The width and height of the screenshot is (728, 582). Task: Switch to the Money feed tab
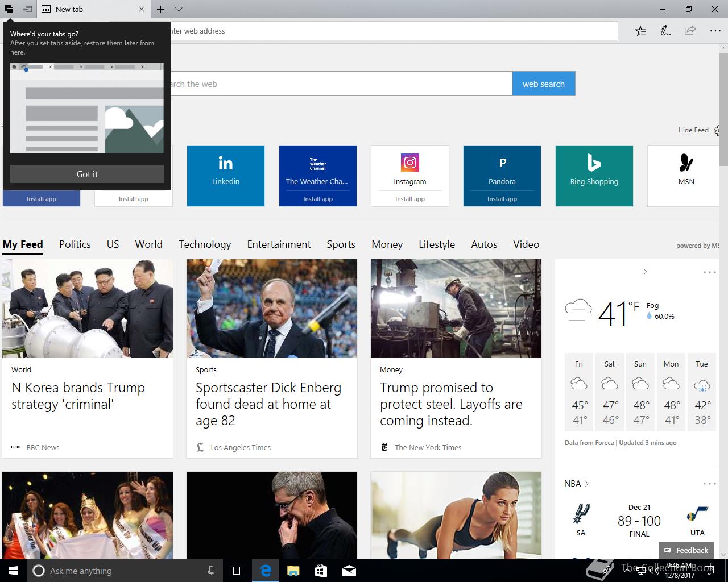click(387, 244)
